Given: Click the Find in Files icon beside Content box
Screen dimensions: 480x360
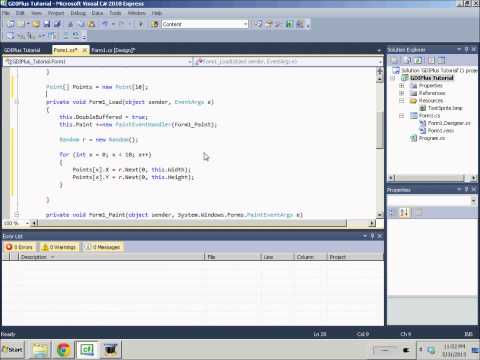Looking at the screenshot, I should (155, 24).
